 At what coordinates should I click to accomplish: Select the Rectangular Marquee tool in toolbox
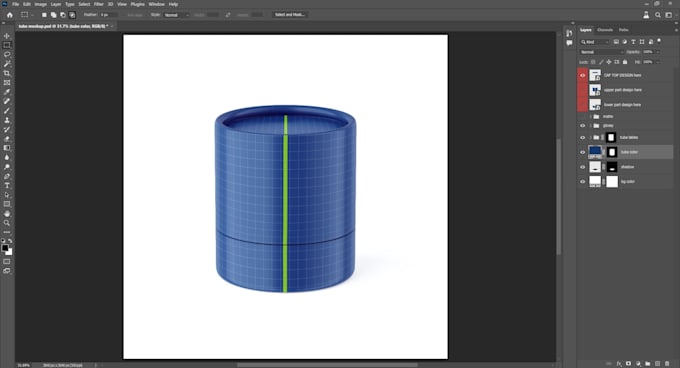pyautogui.click(x=7, y=45)
